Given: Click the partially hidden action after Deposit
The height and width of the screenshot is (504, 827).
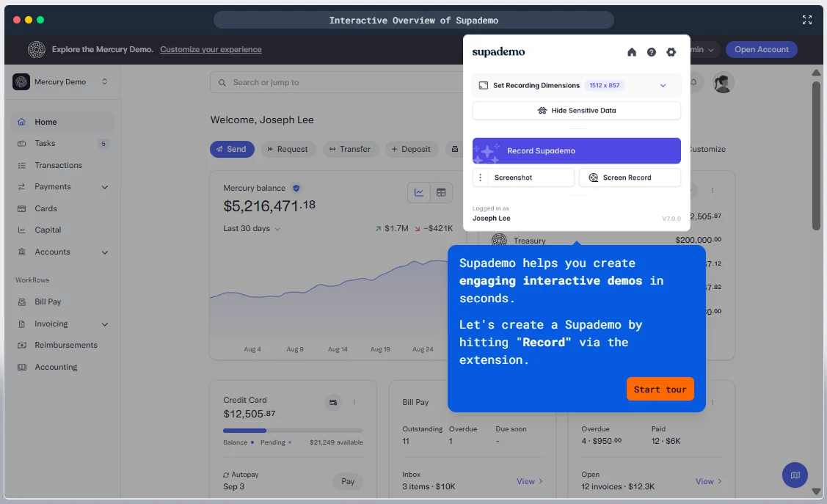Looking at the screenshot, I should pyautogui.click(x=455, y=149).
